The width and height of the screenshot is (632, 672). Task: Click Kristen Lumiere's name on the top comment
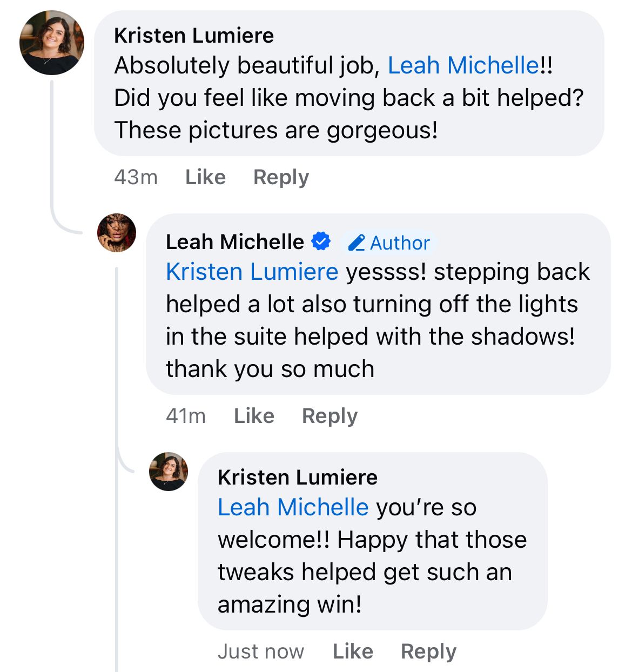point(194,36)
